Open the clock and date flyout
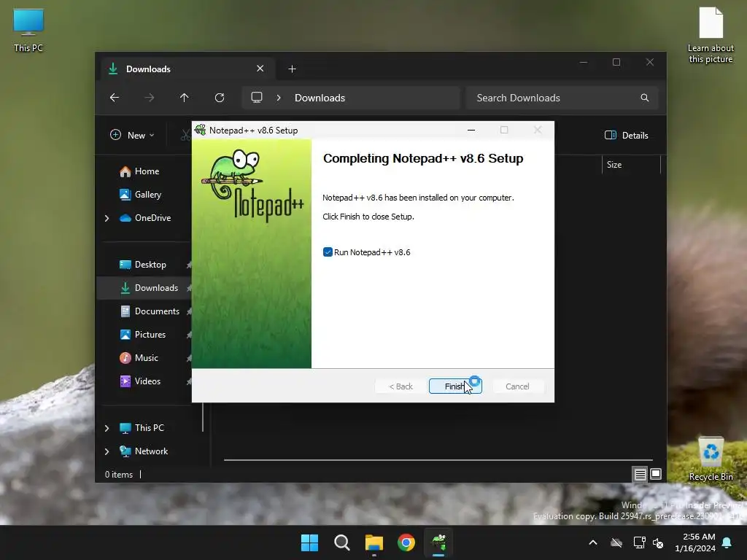747x560 pixels. click(x=695, y=542)
